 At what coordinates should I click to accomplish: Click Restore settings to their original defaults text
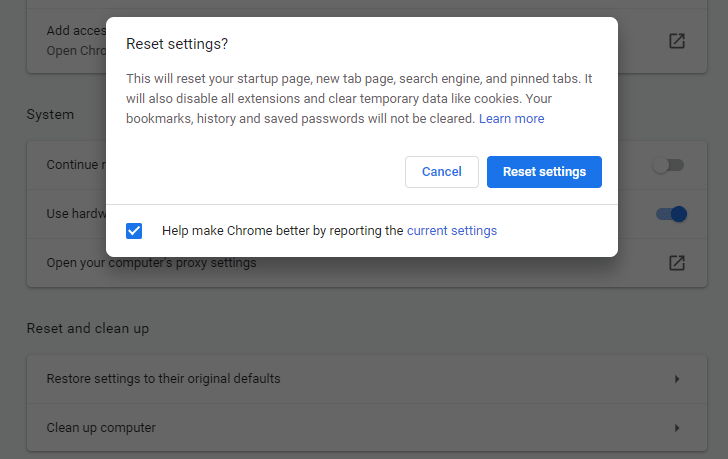pos(163,379)
